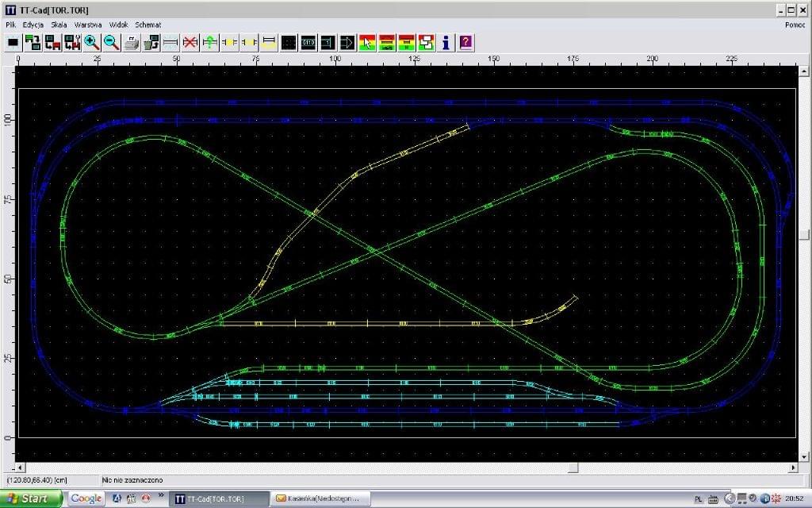Click the 0110 number labels icon
812x508 pixels.
(x=308, y=43)
